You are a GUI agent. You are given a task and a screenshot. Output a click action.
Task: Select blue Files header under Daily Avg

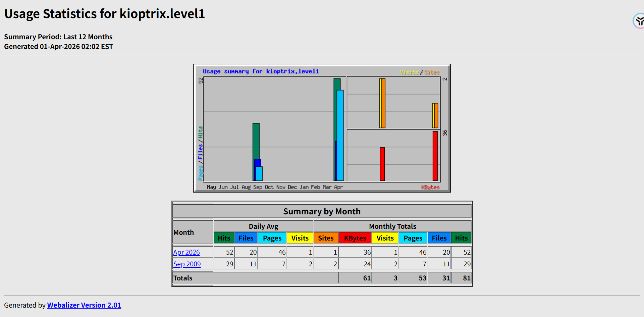[246, 238]
